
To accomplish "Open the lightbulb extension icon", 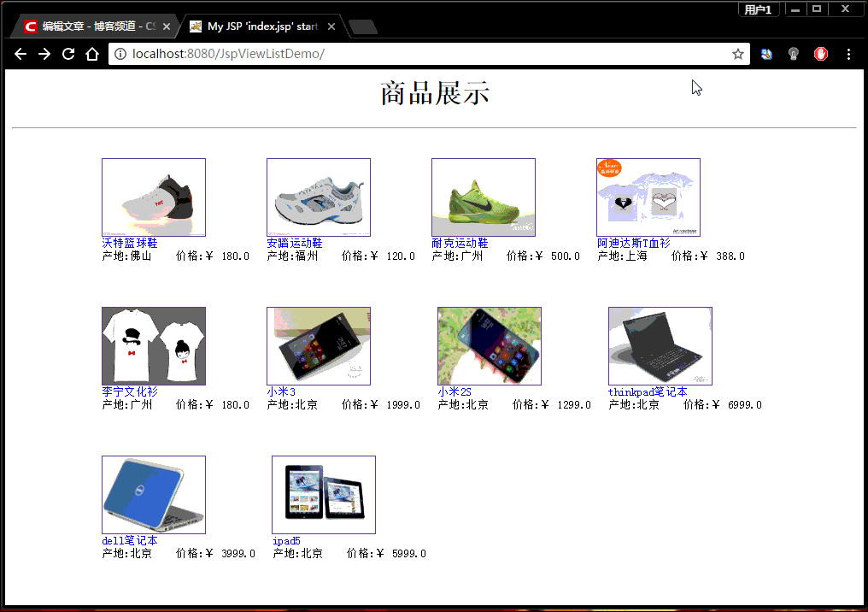I will tap(794, 54).
